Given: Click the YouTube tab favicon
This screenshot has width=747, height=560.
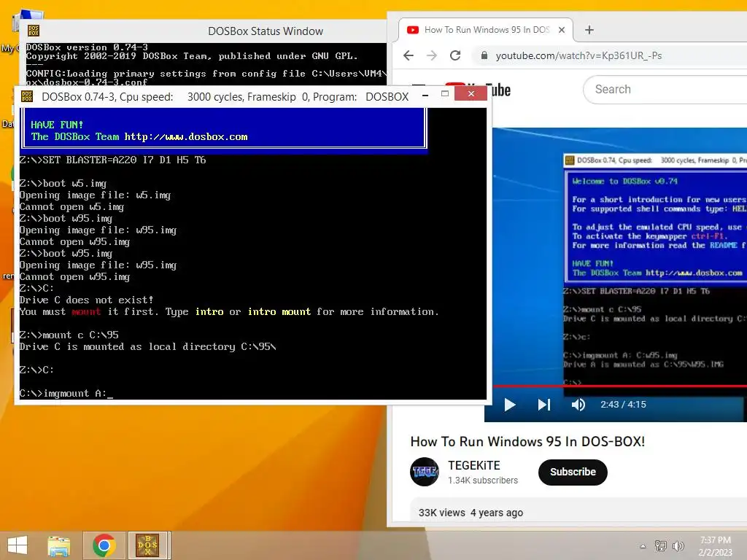Looking at the screenshot, I should click(x=413, y=30).
